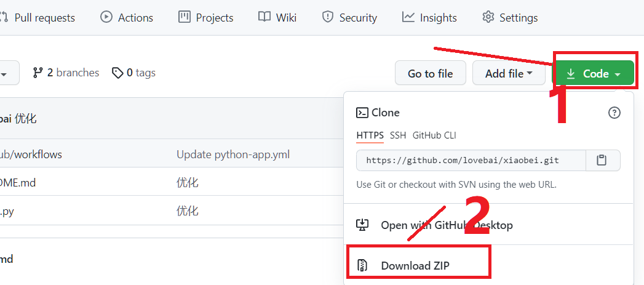
Task: Toggle the green Code dropdown button
Action: coord(594,73)
